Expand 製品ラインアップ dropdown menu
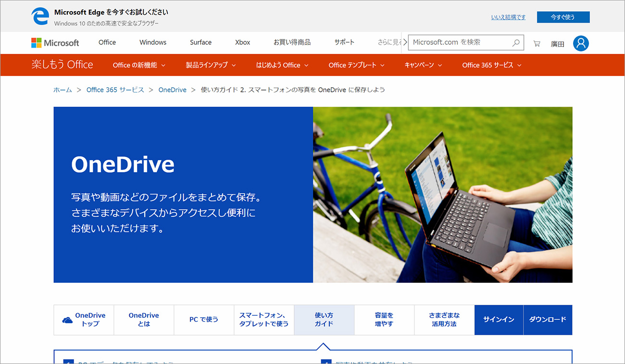625x364 pixels. 211,65
